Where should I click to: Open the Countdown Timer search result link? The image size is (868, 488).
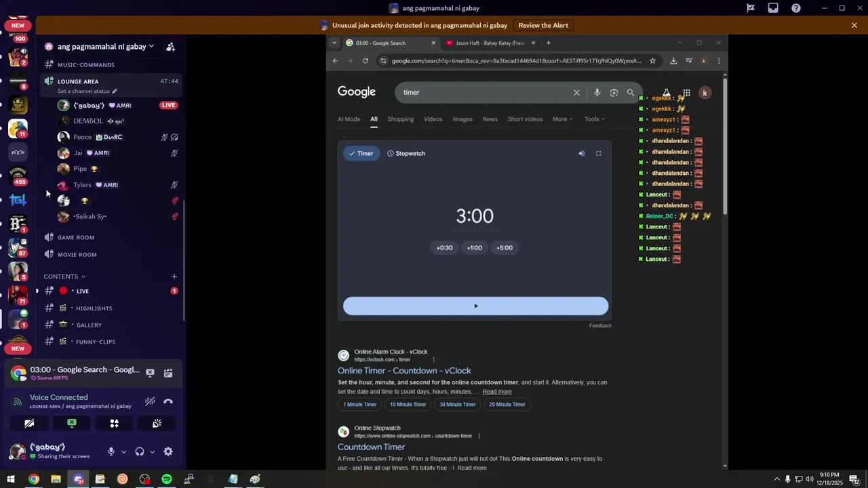click(371, 447)
